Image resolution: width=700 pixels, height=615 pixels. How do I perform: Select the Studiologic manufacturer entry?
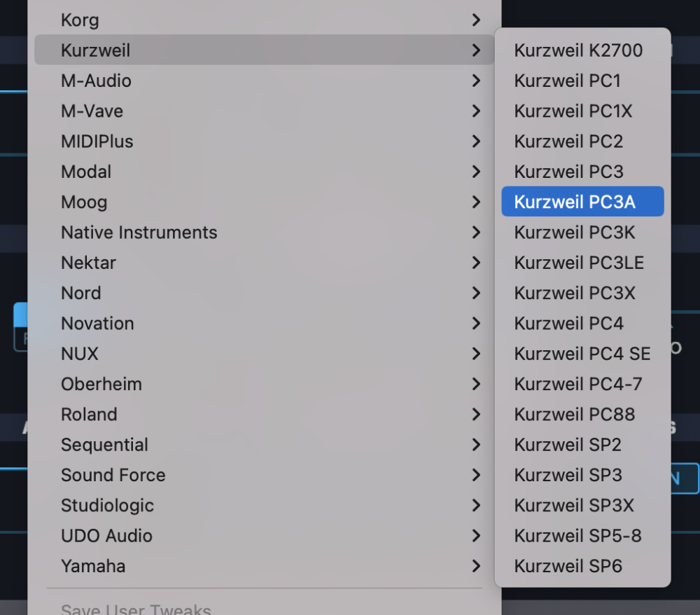point(107,506)
